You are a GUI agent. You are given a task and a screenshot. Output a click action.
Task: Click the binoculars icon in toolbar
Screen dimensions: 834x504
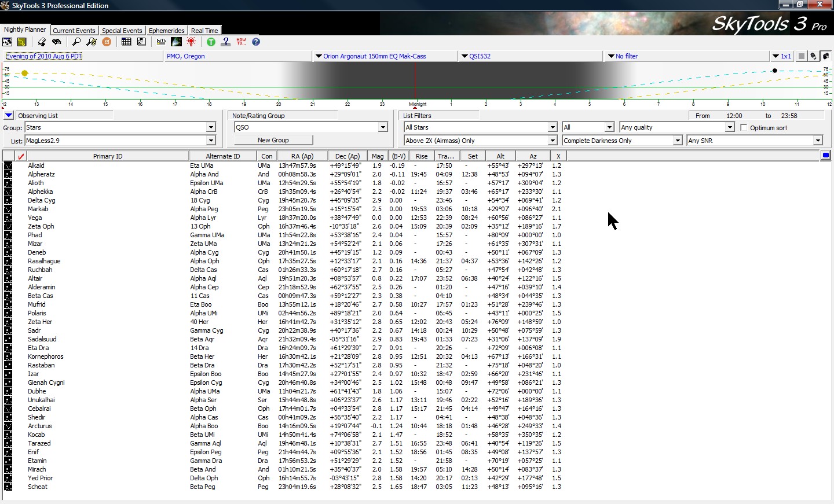pos(57,42)
